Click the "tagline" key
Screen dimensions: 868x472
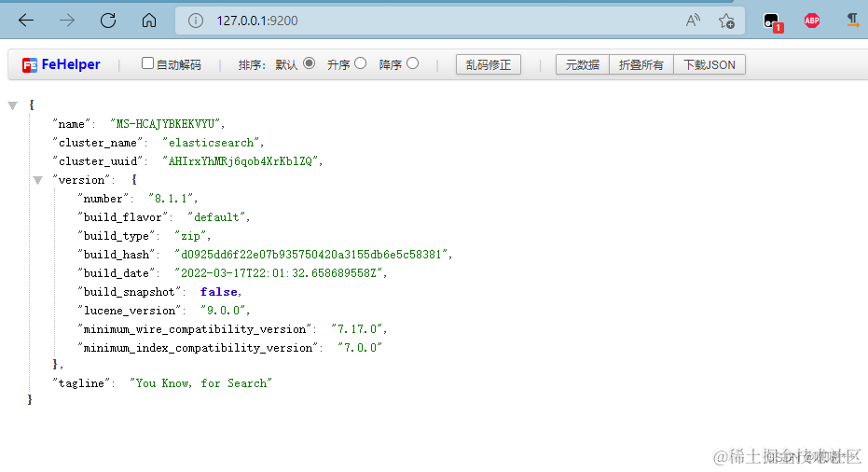coord(81,383)
